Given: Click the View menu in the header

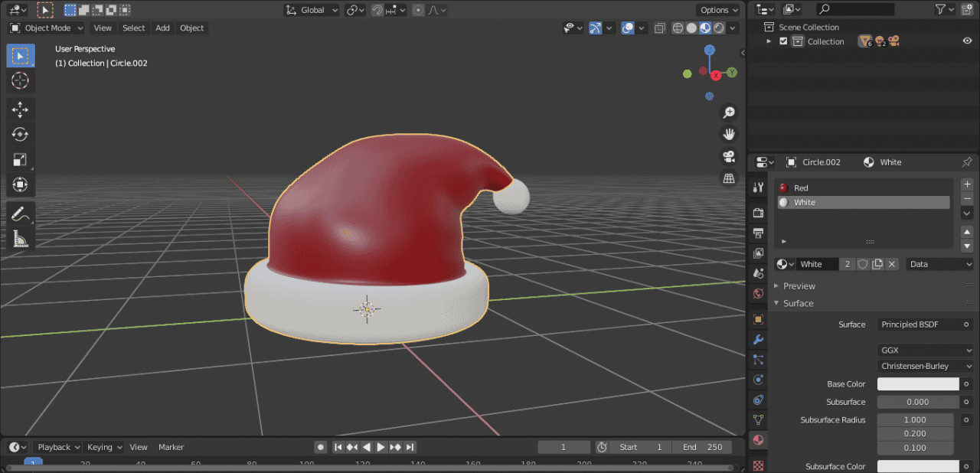Looking at the screenshot, I should (x=103, y=28).
